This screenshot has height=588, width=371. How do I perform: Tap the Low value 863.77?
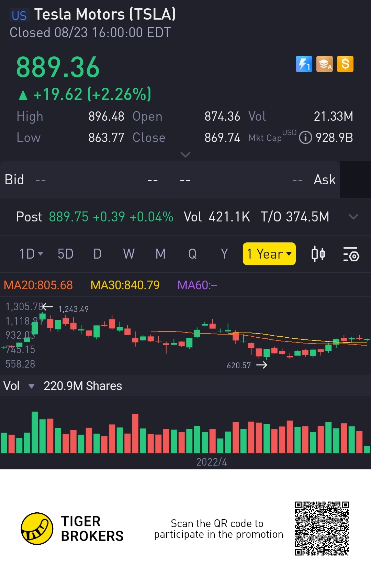(106, 138)
